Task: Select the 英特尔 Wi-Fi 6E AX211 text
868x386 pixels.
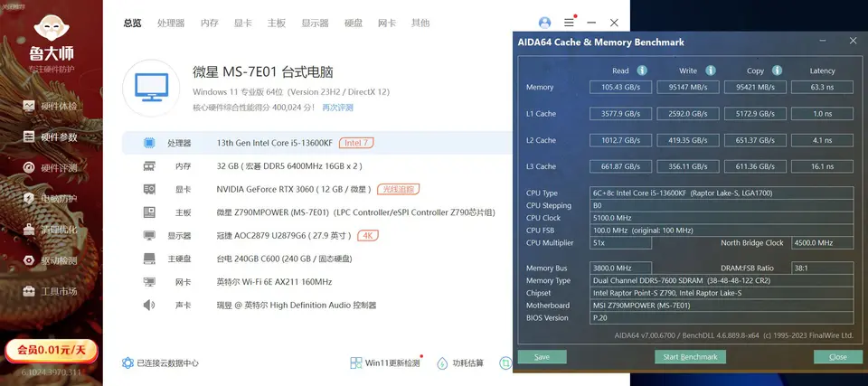Action: (x=274, y=282)
